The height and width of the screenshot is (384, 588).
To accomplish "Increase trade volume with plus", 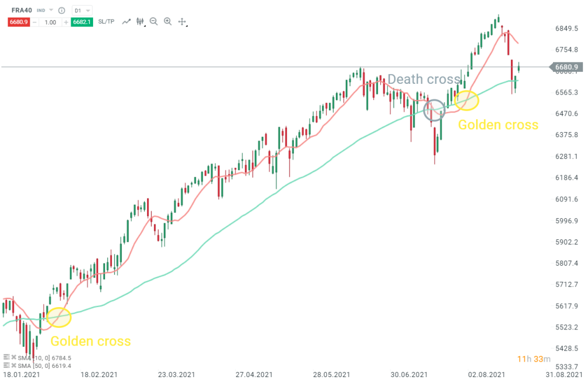I will point(66,22).
